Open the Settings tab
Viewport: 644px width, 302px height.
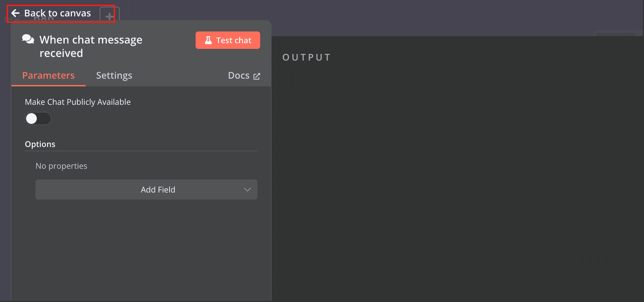pyautogui.click(x=114, y=75)
